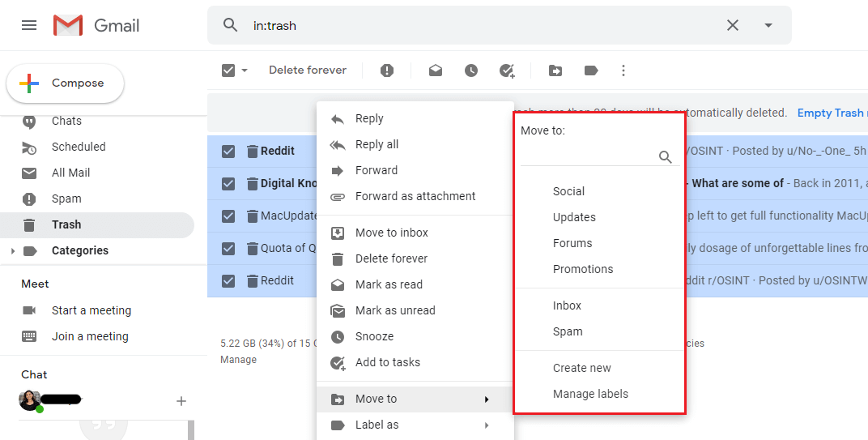Expand the Move to submenu arrow
The image size is (868, 440).
[487, 399]
